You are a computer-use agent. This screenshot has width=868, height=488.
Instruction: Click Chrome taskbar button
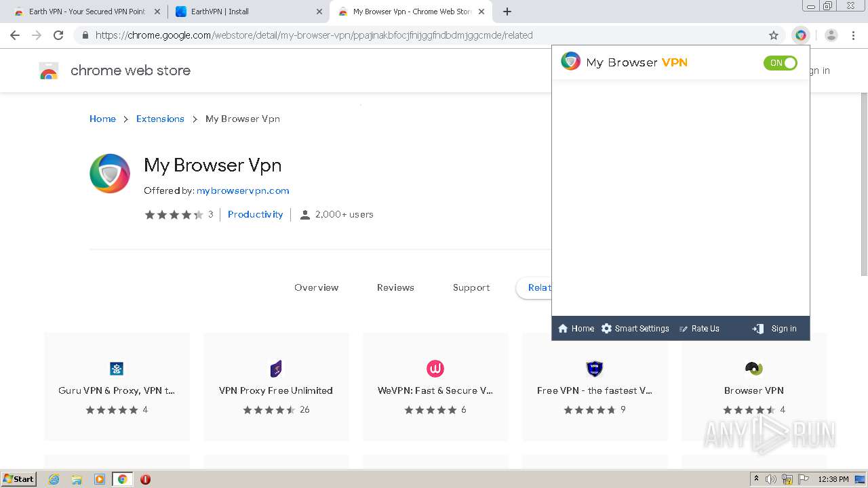(x=122, y=479)
